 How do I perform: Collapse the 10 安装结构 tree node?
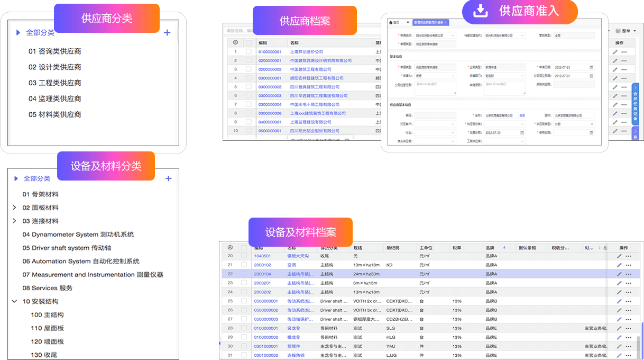(14, 301)
